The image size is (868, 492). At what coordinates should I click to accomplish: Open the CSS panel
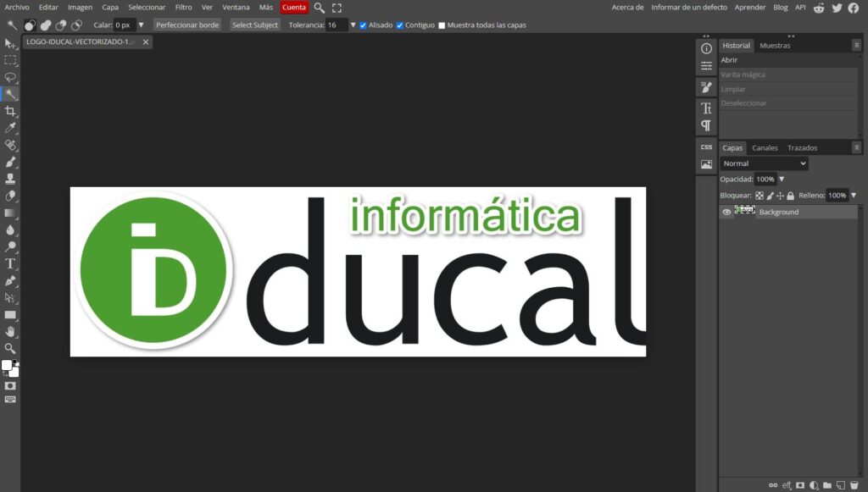click(x=706, y=147)
